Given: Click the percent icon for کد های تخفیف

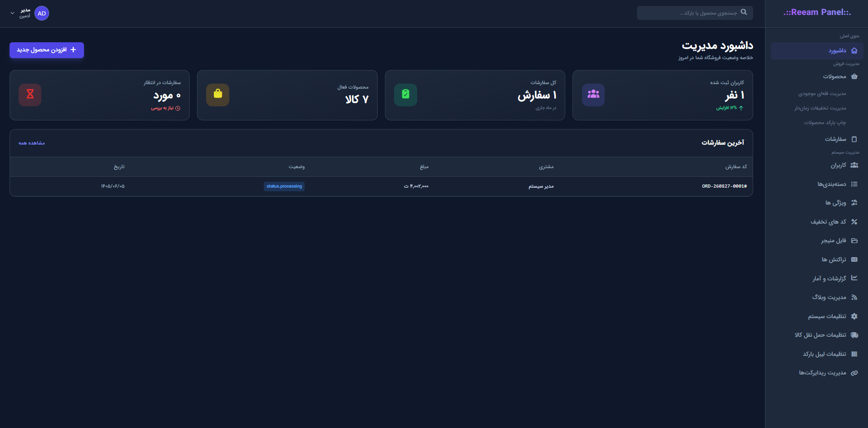Looking at the screenshot, I should tap(854, 222).
